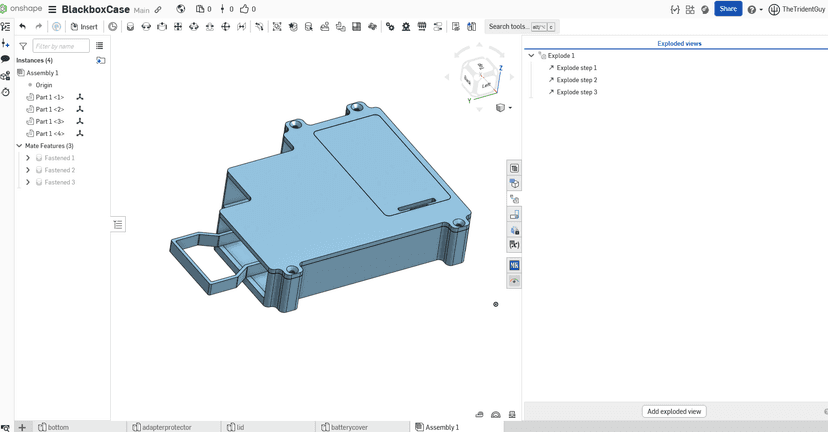Click the Undo arrow in the toolbar
The height and width of the screenshot is (432, 828).
[23, 27]
